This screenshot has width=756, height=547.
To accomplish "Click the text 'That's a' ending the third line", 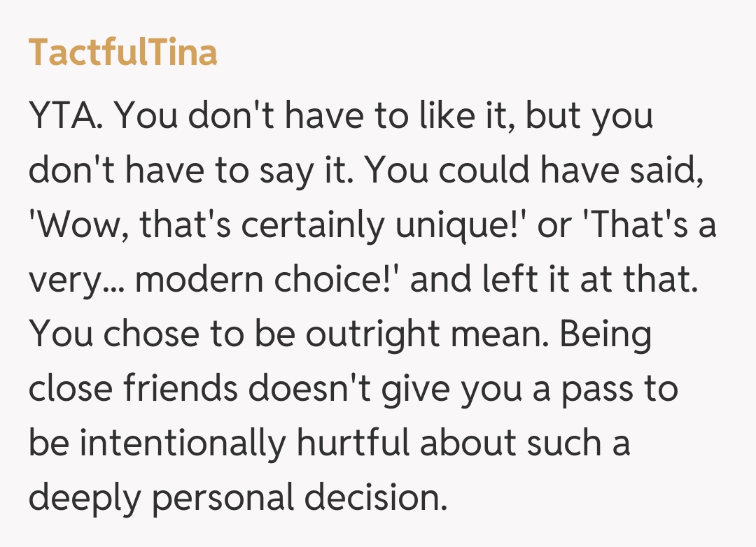I will pos(657,226).
